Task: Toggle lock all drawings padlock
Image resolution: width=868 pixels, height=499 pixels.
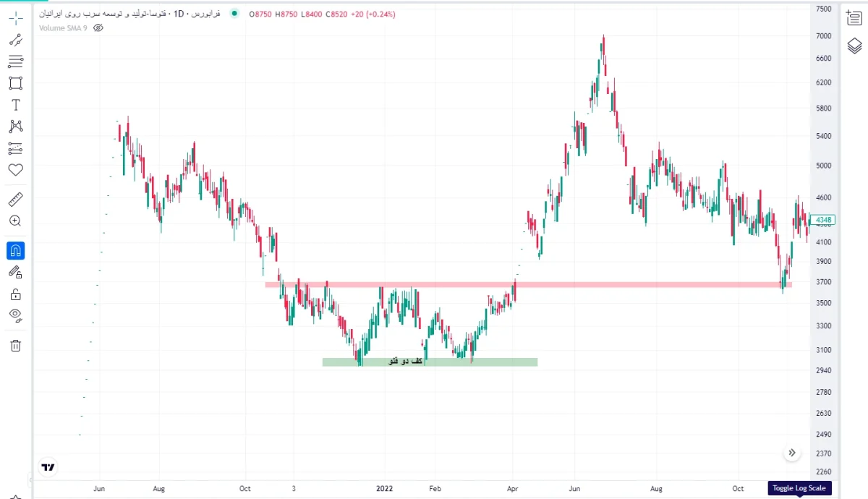Action: tap(16, 294)
